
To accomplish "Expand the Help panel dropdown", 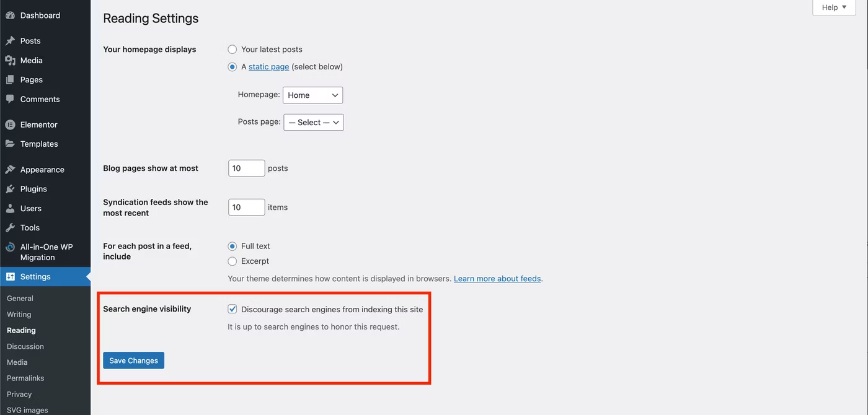I will pos(834,7).
